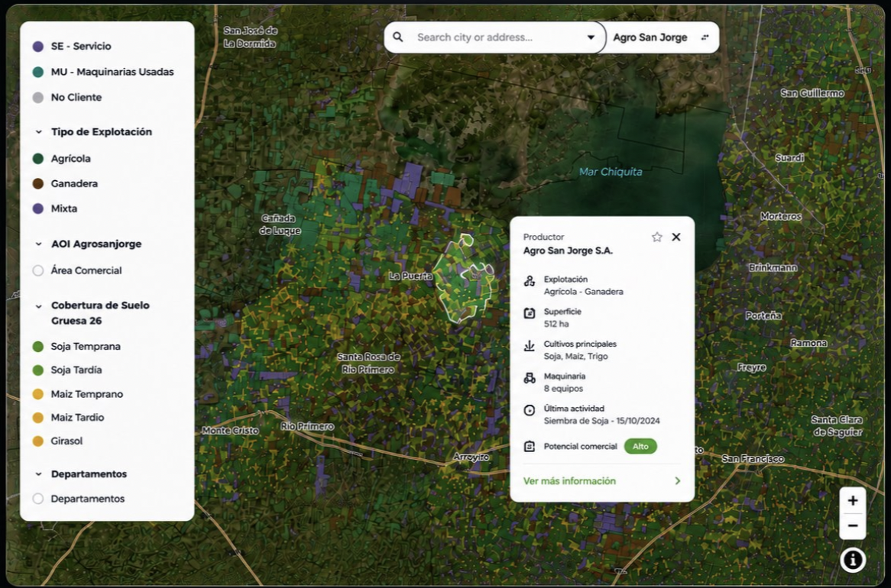891x588 pixels.
Task: Click the Maquinaria tractor icon
Action: click(x=529, y=378)
